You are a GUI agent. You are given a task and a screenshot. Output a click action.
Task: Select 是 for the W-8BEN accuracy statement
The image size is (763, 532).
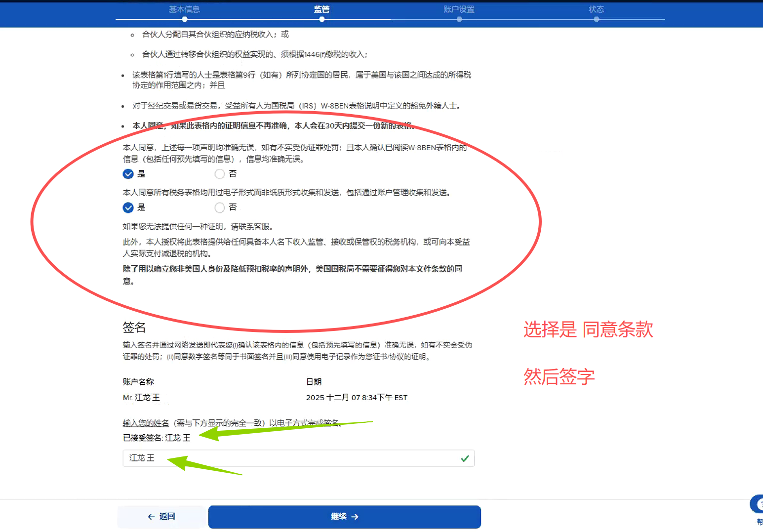[x=128, y=174]
